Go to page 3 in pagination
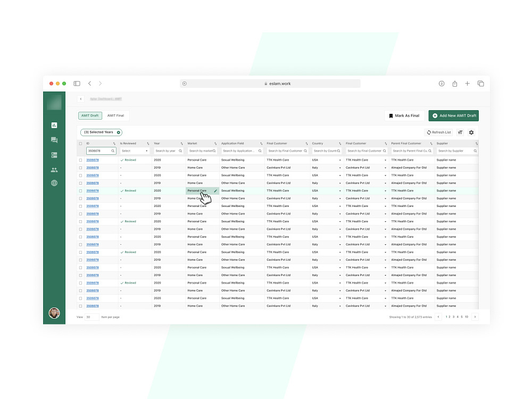532x399 pixels. 454,317
